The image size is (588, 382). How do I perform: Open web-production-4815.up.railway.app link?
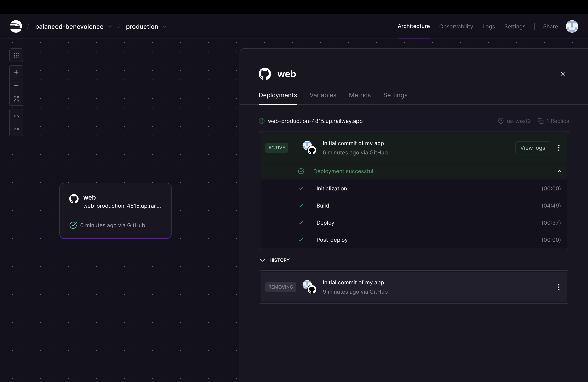[x=315, y=121]
